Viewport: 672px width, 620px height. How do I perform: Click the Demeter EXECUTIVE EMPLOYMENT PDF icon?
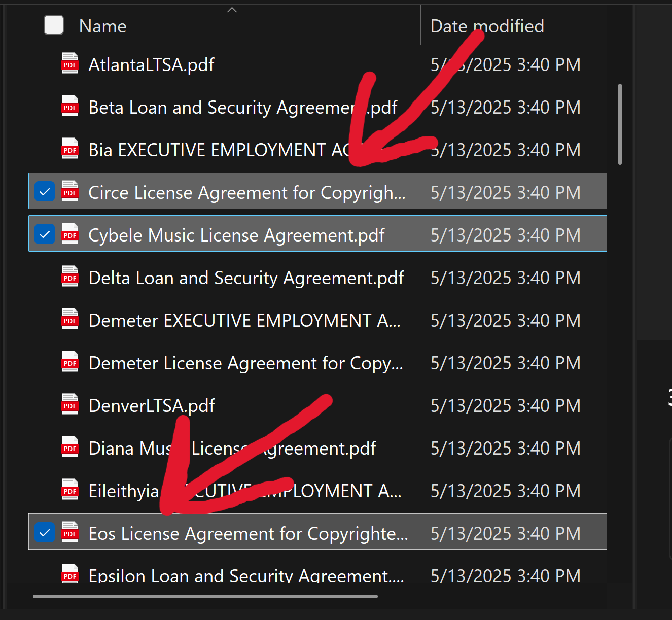point(70,320)
